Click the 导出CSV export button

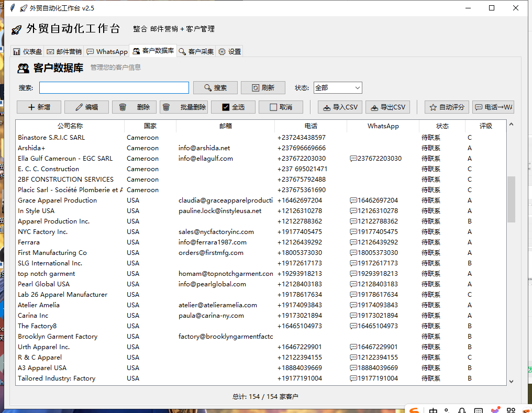[388, 107]
